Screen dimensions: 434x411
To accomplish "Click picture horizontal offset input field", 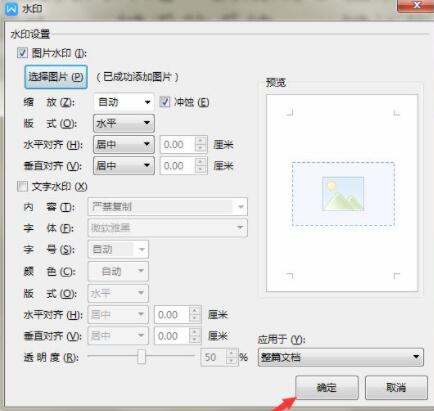I will pyautogui.click(x=177, y=145).
